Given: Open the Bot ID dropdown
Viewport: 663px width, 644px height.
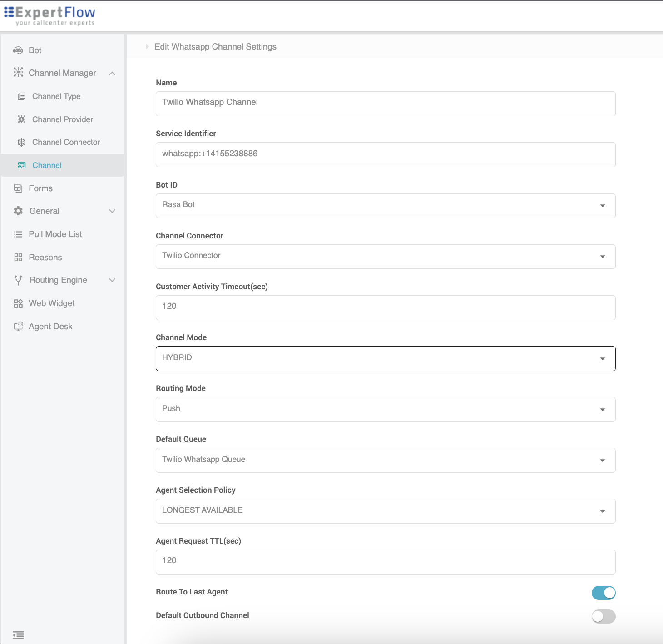Looking at the screenshot, I should click(x=385, y=206).
